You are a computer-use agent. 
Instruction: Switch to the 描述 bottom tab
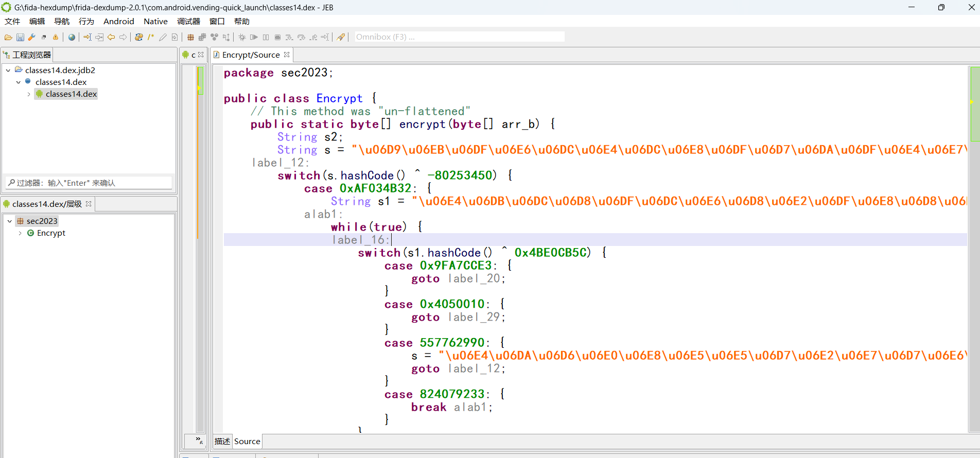pos(222,442)
